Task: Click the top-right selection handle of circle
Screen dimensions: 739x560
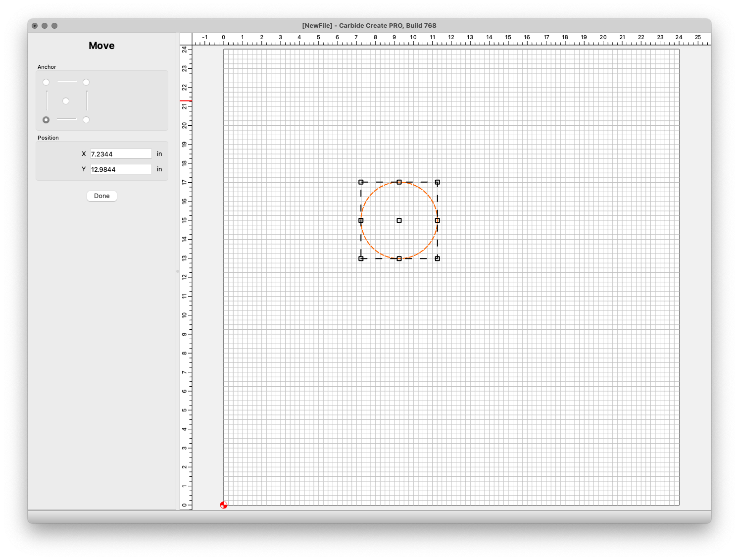Action: pyautogui.click(x=438, y=182)
